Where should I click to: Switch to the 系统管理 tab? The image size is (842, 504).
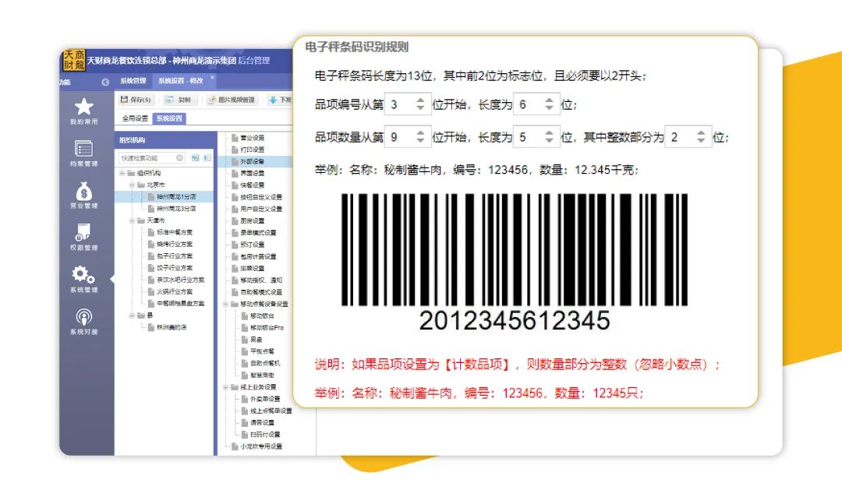(x=133, y=81)
